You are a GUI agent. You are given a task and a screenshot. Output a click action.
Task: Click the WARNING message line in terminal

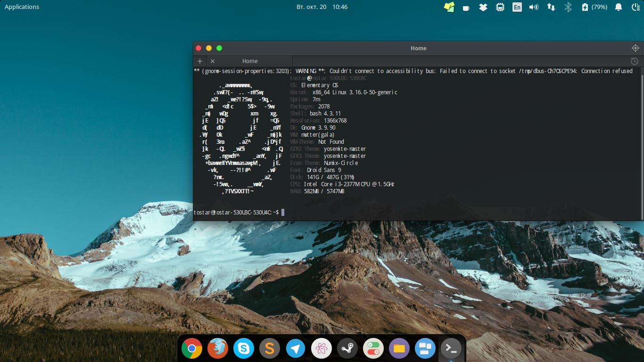click(x=413, y=71)
